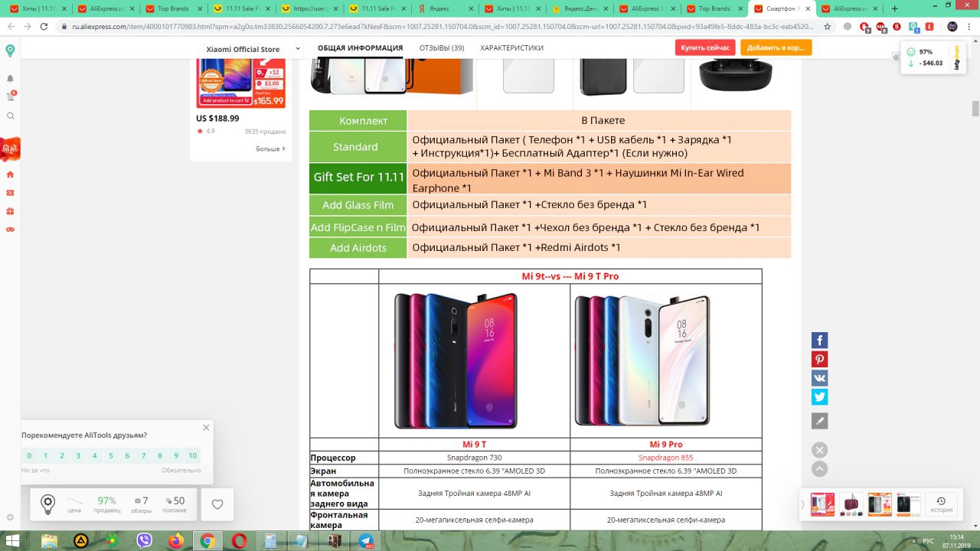The width and height of the screenshot is (980, 551).
Task: Open AliTools notifications bell
Action: (x=10, y=79)
